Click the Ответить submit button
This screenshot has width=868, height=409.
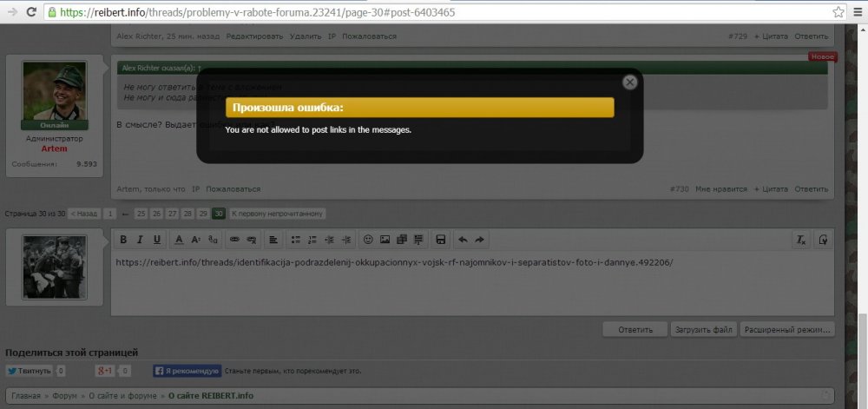[x=635, y=330]
